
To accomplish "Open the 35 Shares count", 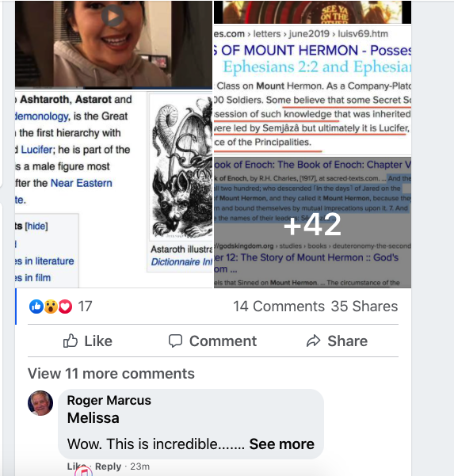I will point(364,307).
